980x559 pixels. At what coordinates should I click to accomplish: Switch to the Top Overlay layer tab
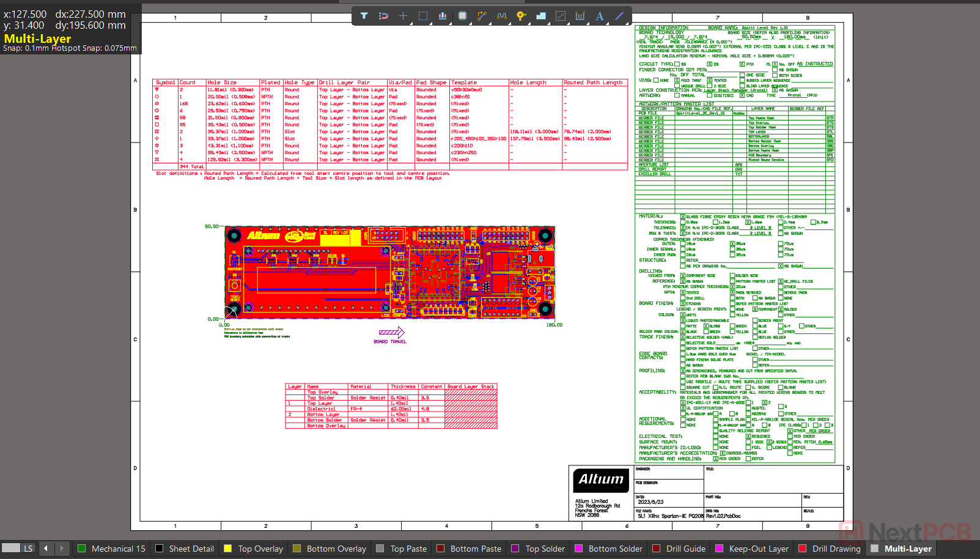[260, 549]
